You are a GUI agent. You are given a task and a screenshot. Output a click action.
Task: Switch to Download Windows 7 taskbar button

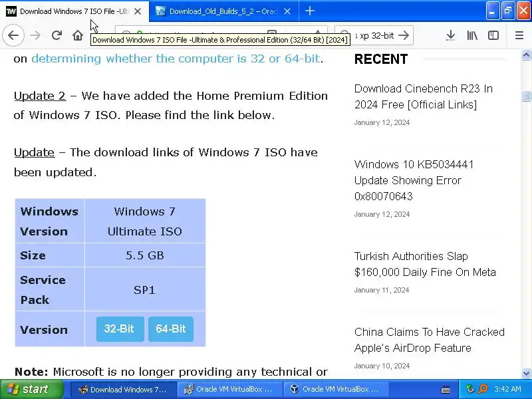click(x=124, y=390)
